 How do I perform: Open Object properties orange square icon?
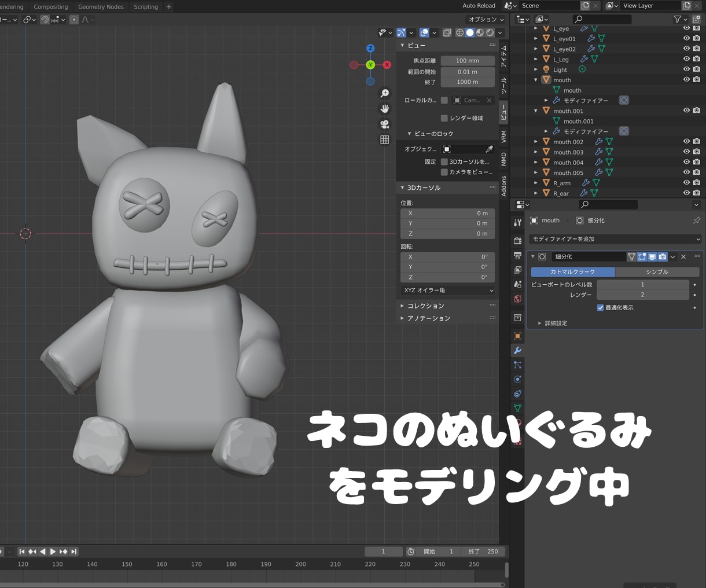pyautogui.click(x=517, y=336)
